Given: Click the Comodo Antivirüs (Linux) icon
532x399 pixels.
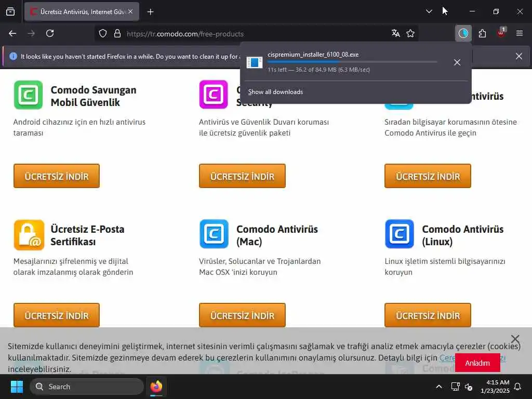Looking at the screenshot, I should click(x=400, y=234).
